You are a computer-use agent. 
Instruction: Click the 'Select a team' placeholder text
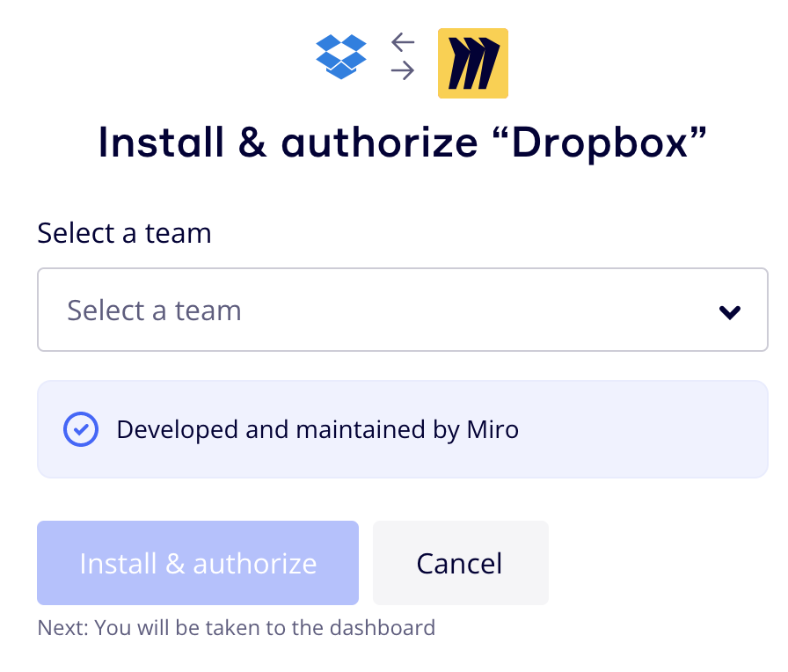pyautogui.click(x=154, y=310)
